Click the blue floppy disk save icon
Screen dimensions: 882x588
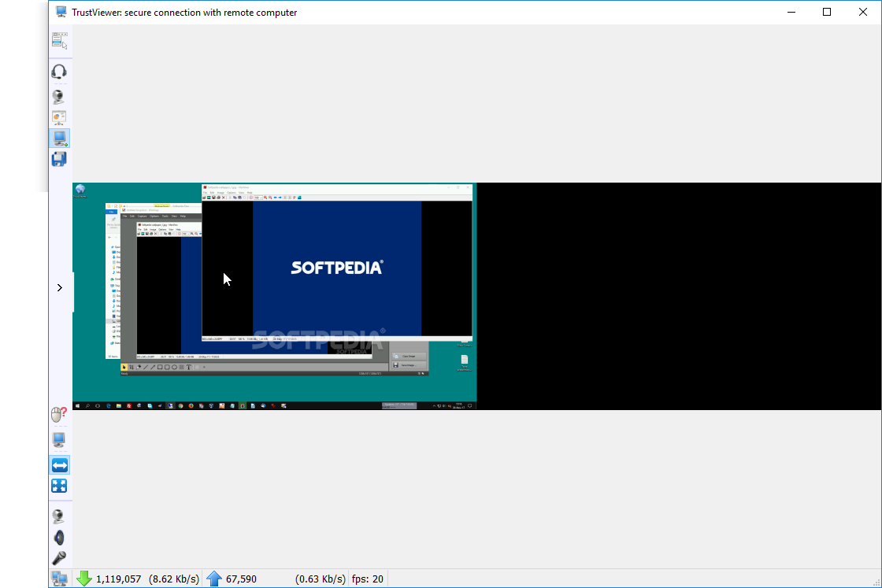(x=59, y=159)
